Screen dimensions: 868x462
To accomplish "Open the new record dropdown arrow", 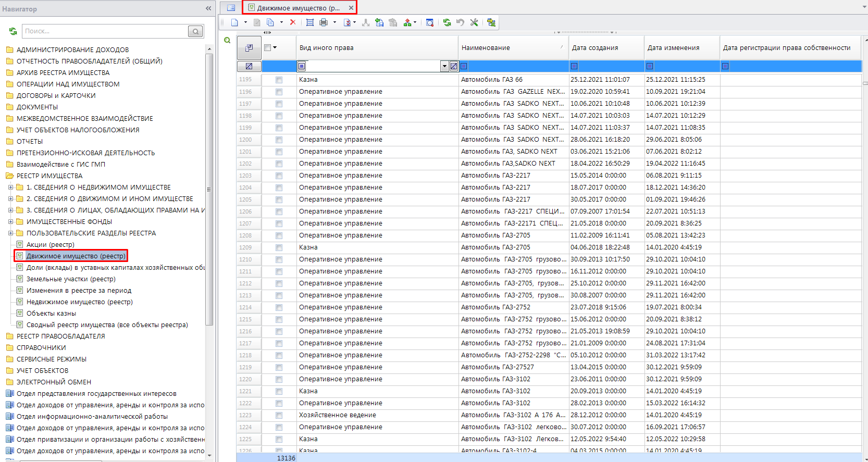I will click(x=245, y=22).
